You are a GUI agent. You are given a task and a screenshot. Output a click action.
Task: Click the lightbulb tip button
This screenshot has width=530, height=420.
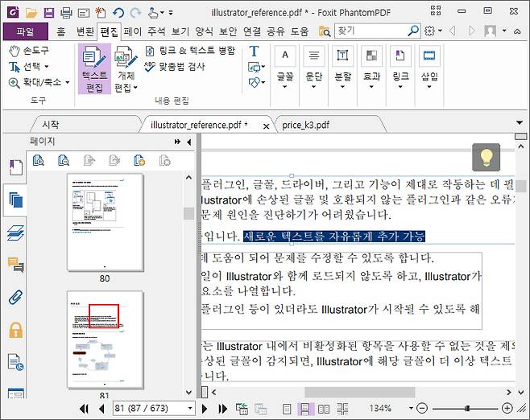(486, 158)
